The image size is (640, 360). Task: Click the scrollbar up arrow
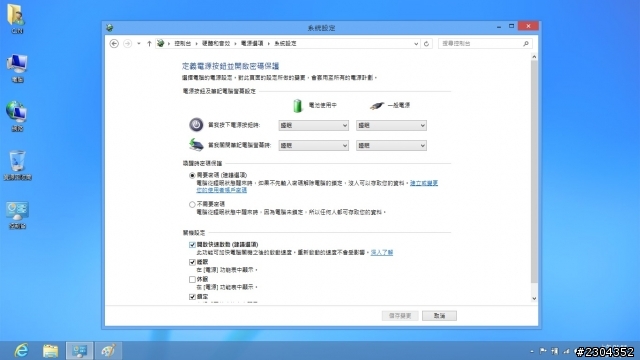tap(534, 57)
